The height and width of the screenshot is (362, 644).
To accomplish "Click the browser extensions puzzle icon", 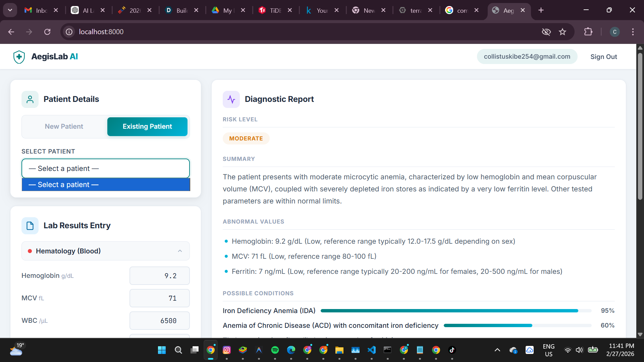I will point(588,32).
